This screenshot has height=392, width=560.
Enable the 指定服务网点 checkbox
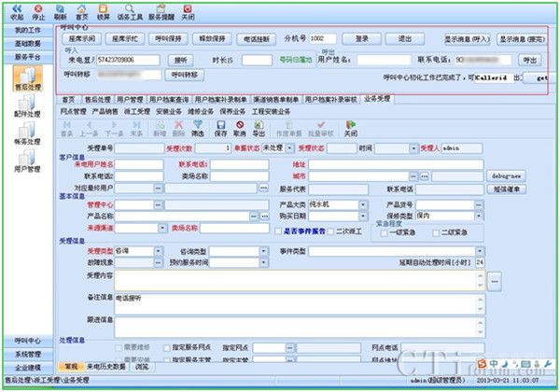point(168,347)
